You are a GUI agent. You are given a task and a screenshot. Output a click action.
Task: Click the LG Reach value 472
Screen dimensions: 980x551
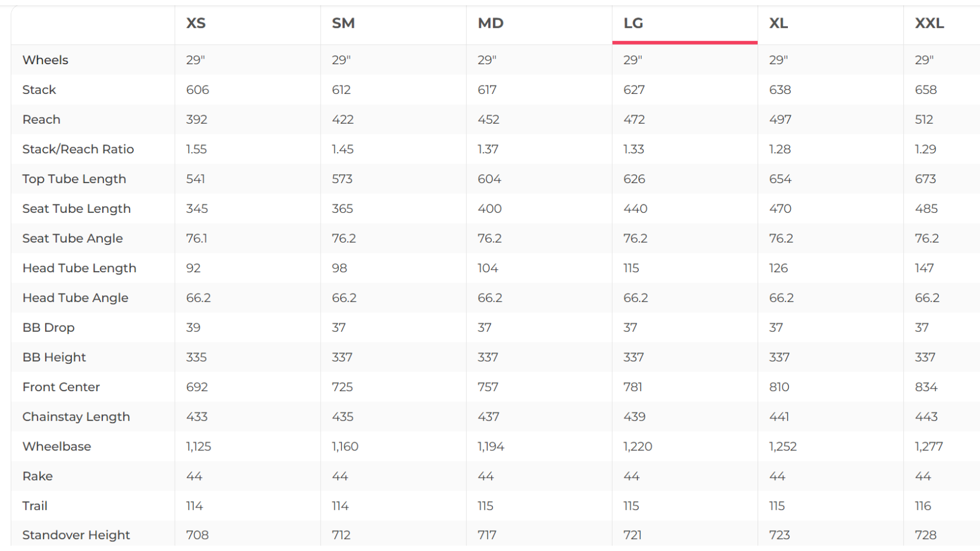634,119
